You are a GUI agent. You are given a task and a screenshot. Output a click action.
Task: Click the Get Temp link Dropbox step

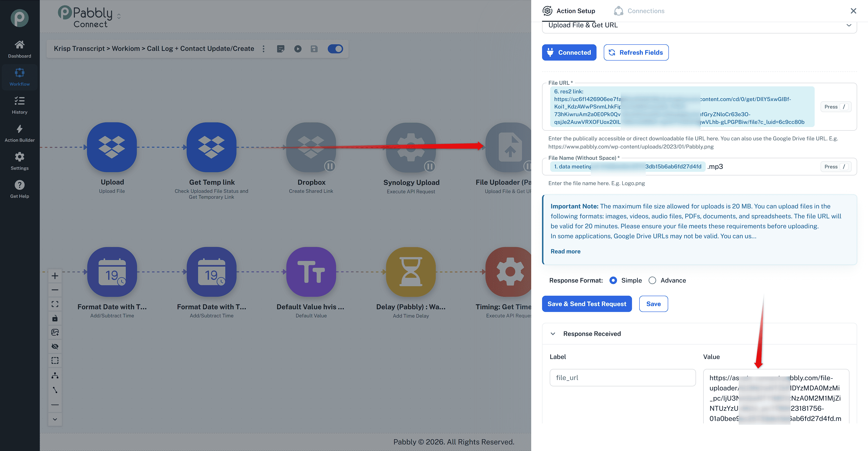tap(212, 147)
